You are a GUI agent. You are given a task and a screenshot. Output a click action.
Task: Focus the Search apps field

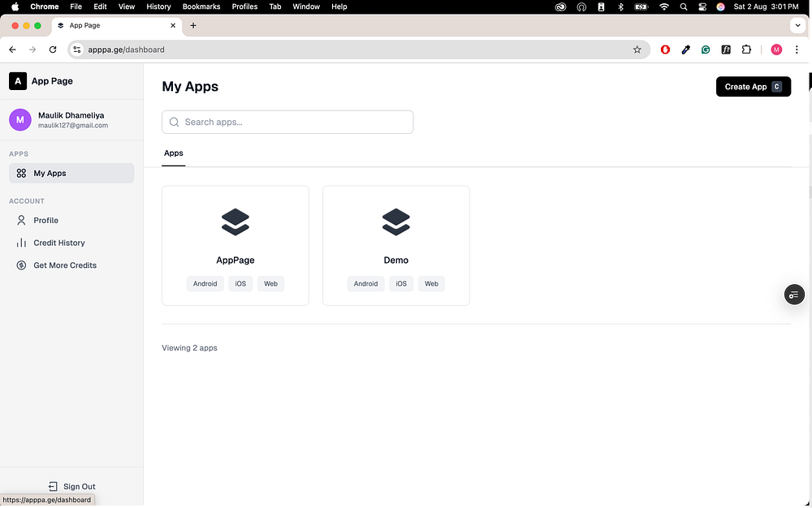click(x=287, y=122)
